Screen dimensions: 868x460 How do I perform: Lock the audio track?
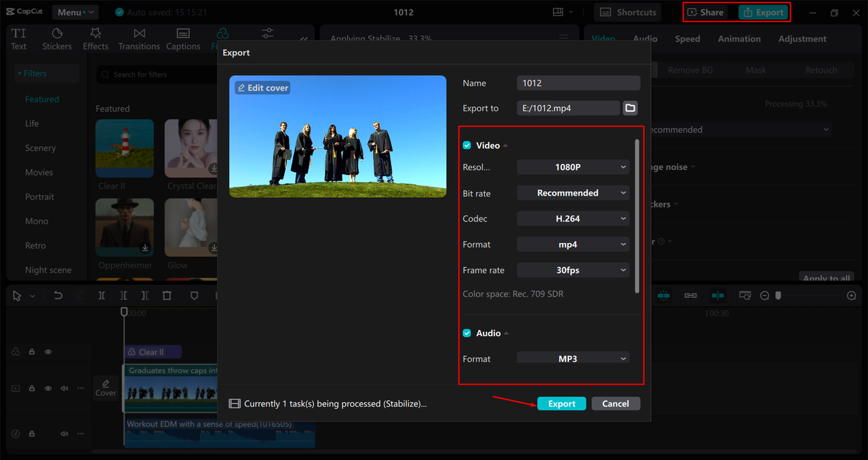[32, 434]
